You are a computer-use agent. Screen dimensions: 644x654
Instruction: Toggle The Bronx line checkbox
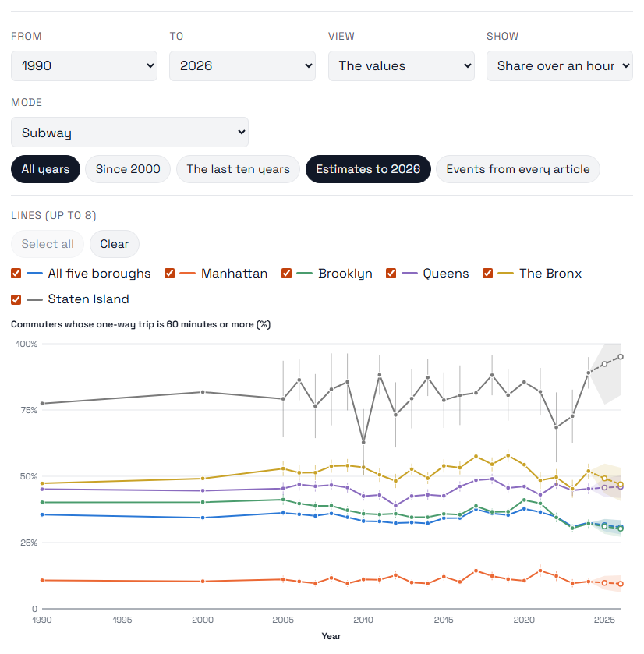[x=487, y=273]
